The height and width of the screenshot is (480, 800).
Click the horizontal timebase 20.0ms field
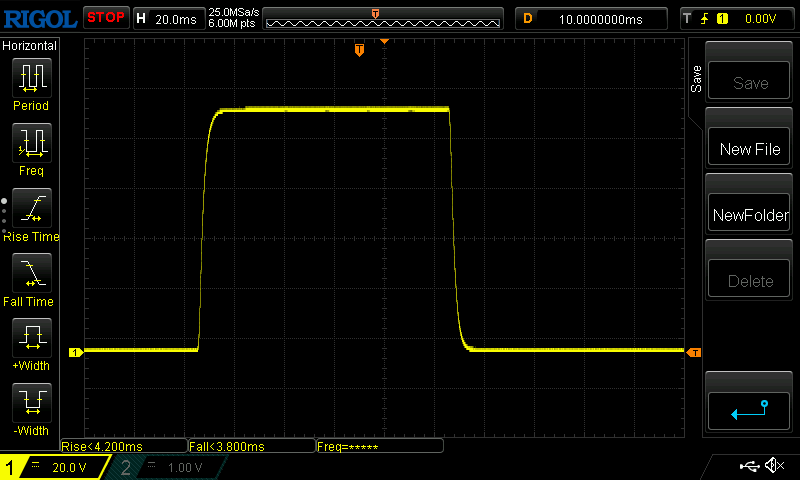tap(168, 18)
